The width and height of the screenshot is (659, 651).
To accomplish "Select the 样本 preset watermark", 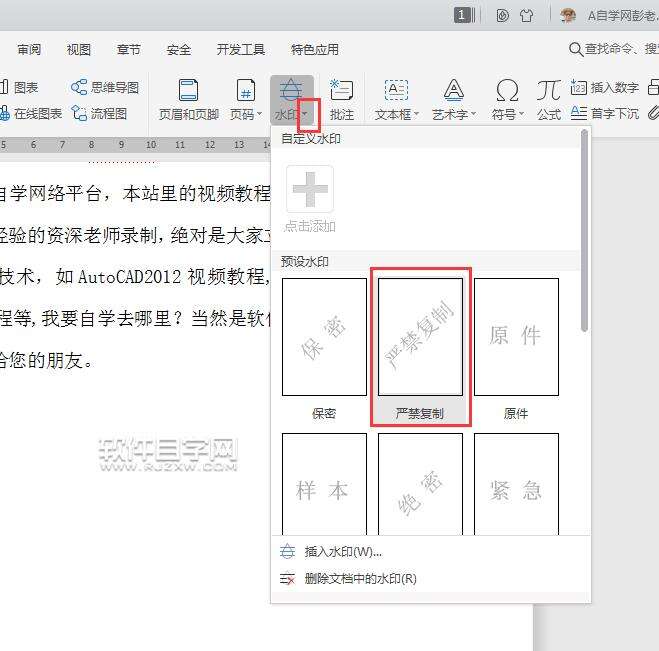I will (324, 484).
